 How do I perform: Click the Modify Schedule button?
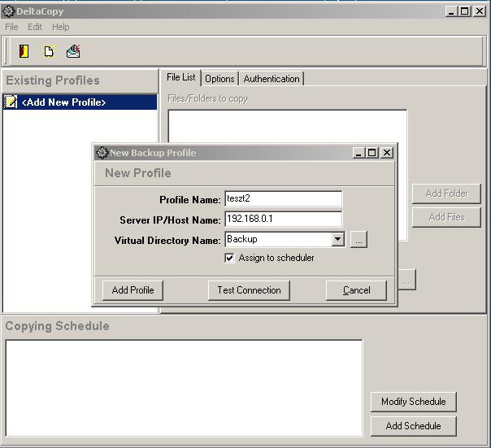(413, 402)
